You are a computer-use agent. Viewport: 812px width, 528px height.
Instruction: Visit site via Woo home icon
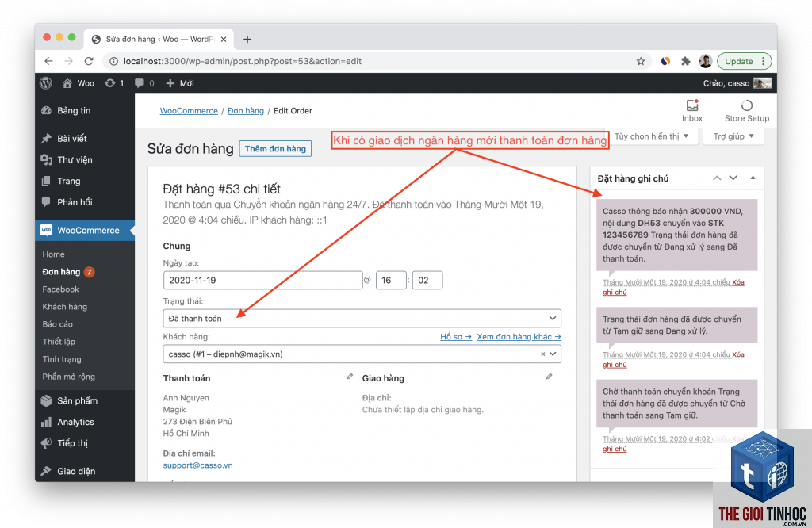(79, 82)
